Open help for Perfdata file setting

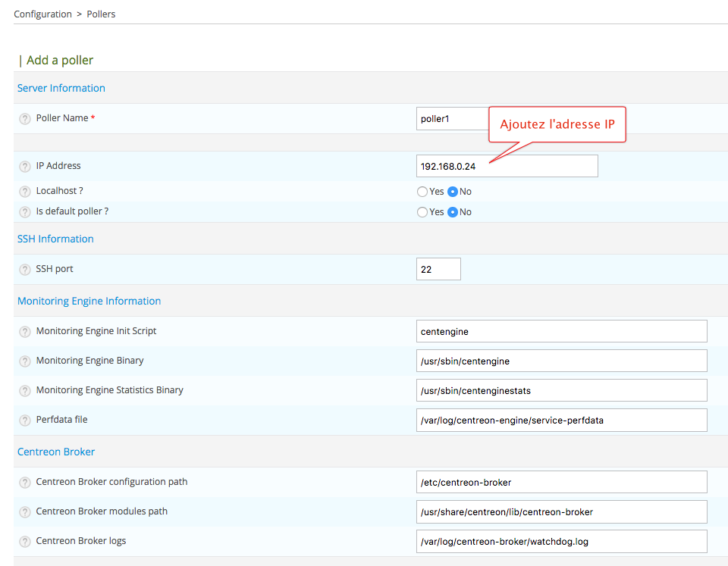[25, 421]
